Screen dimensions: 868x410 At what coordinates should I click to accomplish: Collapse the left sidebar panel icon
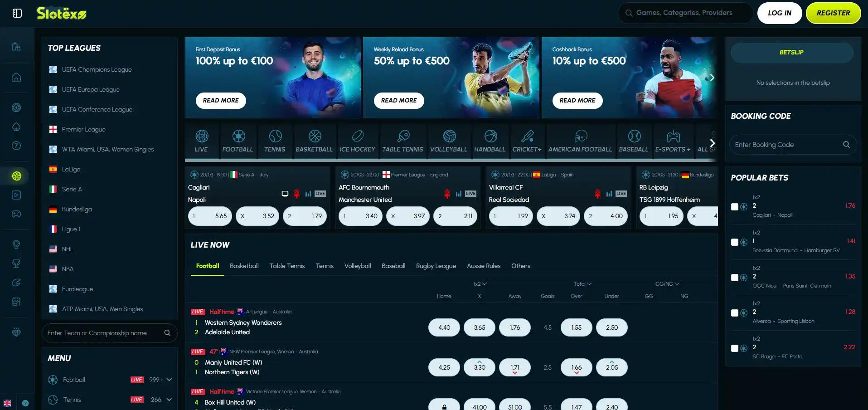pyautogui.click(x=17, y=13)
